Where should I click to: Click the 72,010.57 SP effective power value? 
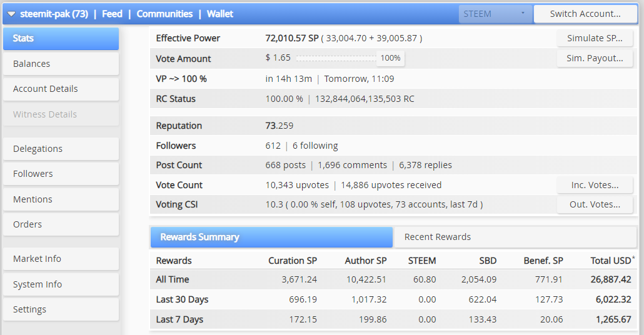pyautogui.click(x=292, y=38)
